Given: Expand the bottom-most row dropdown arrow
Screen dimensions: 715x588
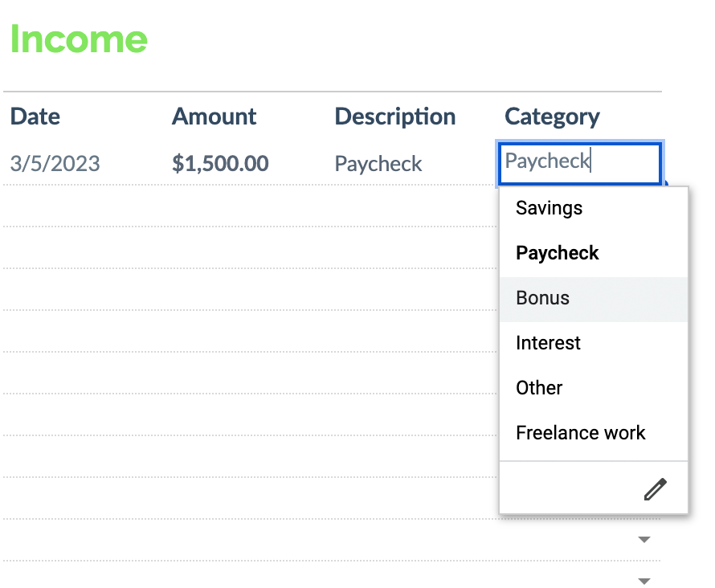Looking at the screenshot, I should (644, 580).
